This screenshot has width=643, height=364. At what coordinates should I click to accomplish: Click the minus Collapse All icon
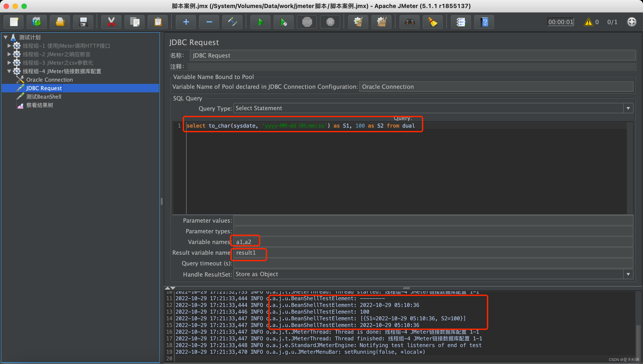(209, 22)
